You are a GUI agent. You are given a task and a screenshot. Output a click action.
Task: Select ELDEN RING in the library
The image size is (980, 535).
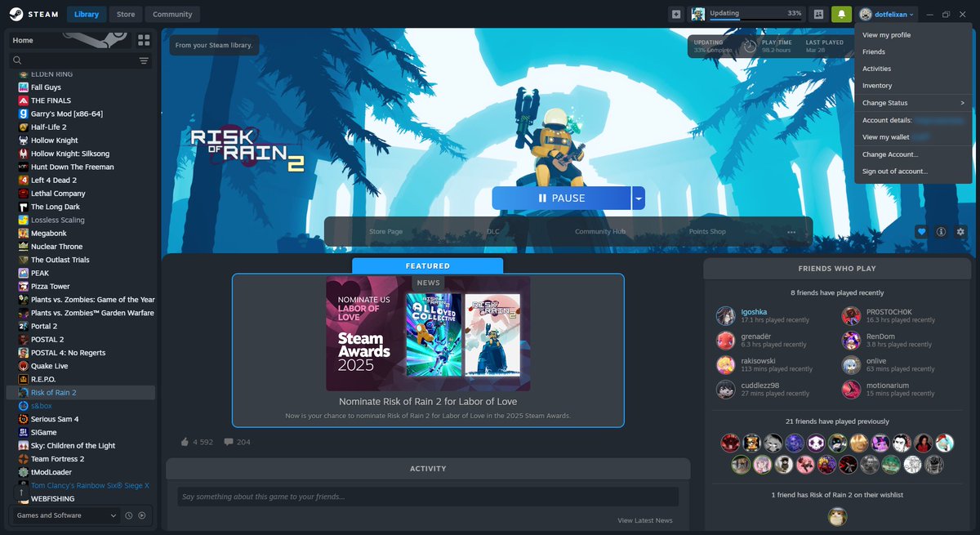click(51, 74)
